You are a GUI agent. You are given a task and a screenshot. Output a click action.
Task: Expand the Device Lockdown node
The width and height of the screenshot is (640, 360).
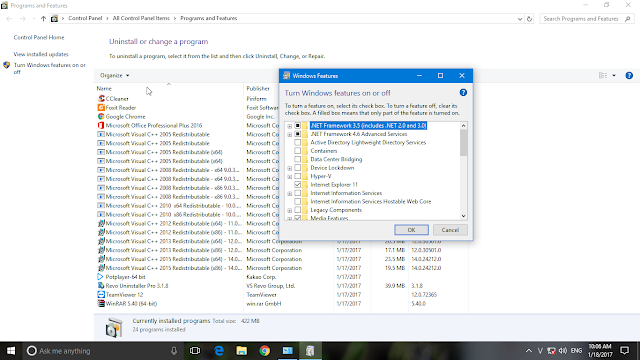click(289, 168)
